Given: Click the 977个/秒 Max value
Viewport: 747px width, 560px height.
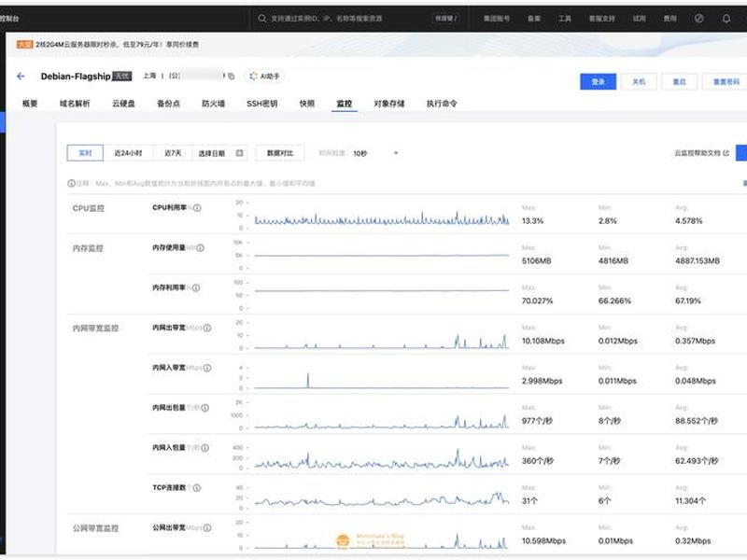Looking at the screenshot, I should [537, 421].
